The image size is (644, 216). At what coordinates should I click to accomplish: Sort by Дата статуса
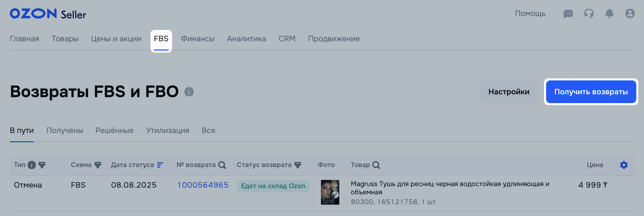160,165
